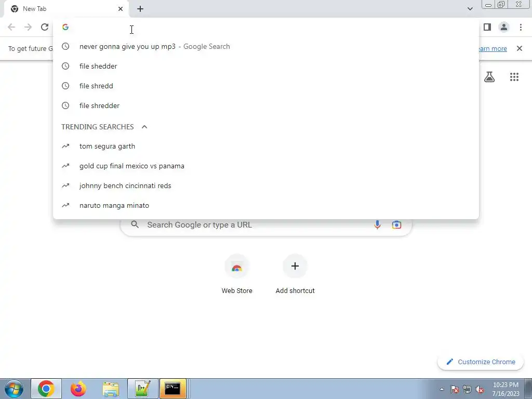Image resolution: width=532 pixels, height=399 pixels.
Task: Click the 'Search Google or type a URL' box
Action: [x=266, y=224]
